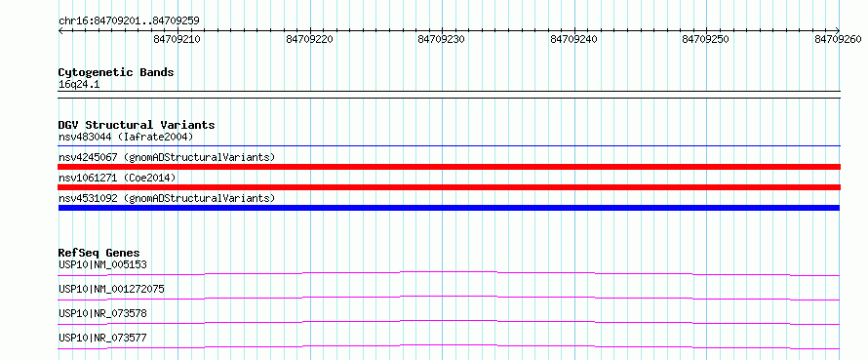The image size is (868, 360).
Task: Select the 16q24.1 band label
Action: (x=79, y=85)
